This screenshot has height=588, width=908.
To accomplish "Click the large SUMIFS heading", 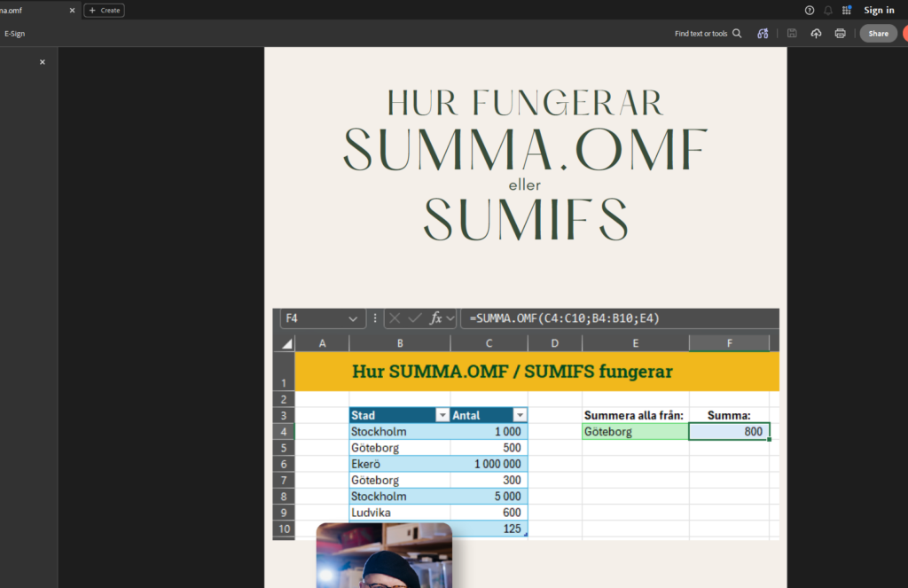I will pos(525,219).
